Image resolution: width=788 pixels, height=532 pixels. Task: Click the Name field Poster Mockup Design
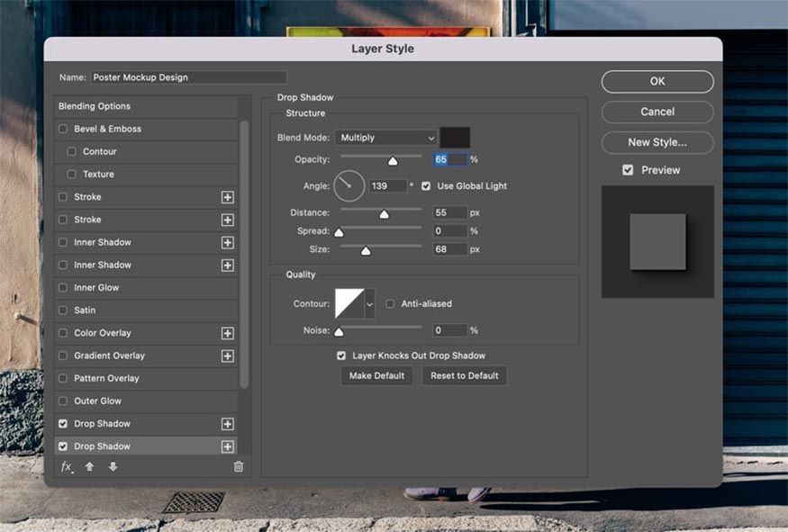[188, 77]
